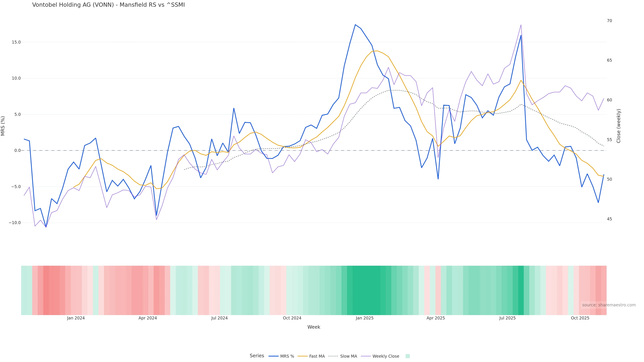Click the 70 tick on Close axis
This screenshot has height=362, width=644.
(x=609, y=21)
